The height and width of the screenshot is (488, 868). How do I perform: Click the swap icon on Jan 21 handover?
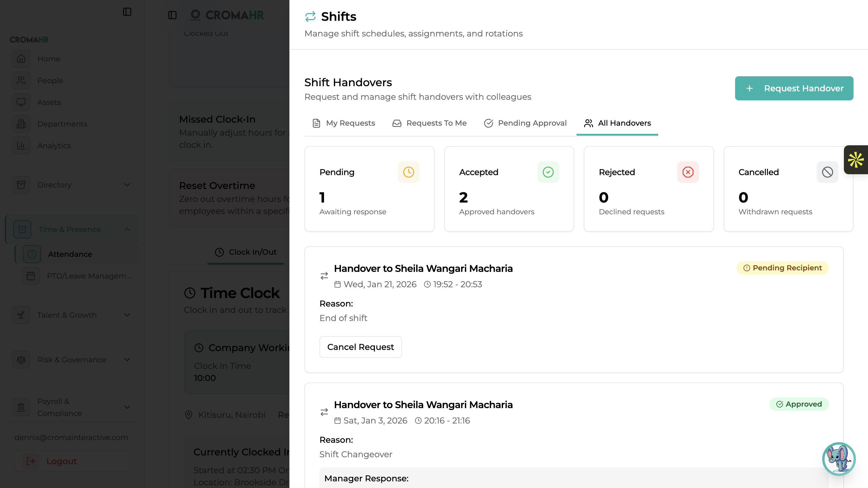(x=324, y=276)
